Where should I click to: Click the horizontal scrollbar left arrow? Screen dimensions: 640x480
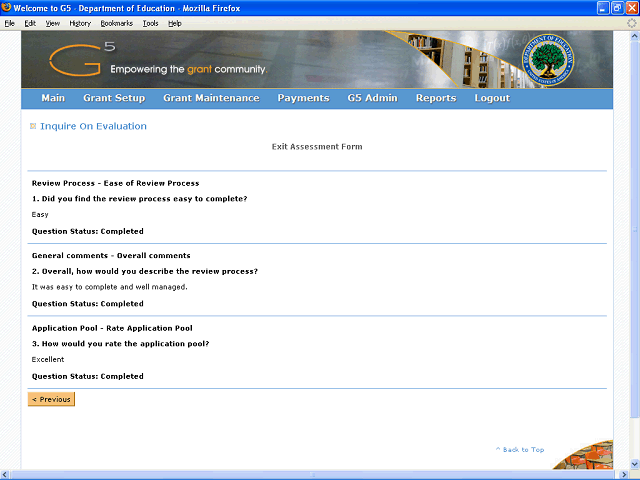4,475
